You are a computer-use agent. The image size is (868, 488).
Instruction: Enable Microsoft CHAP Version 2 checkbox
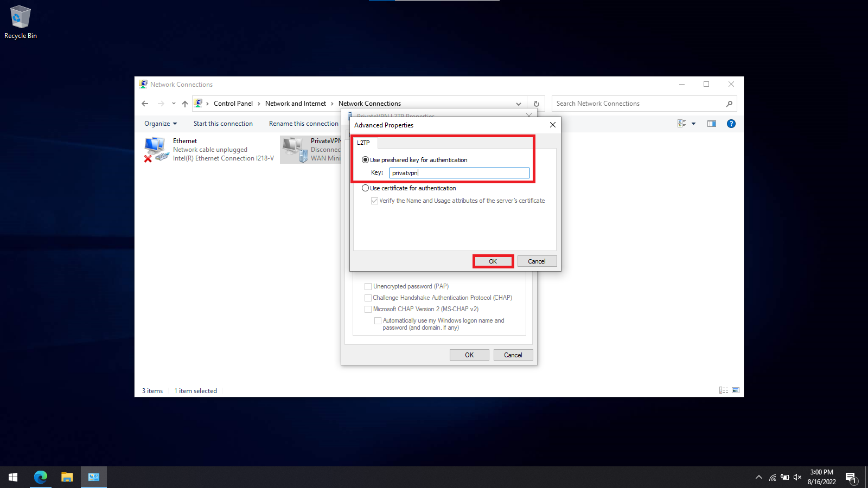pyautogui.click(x=368, y=309)
